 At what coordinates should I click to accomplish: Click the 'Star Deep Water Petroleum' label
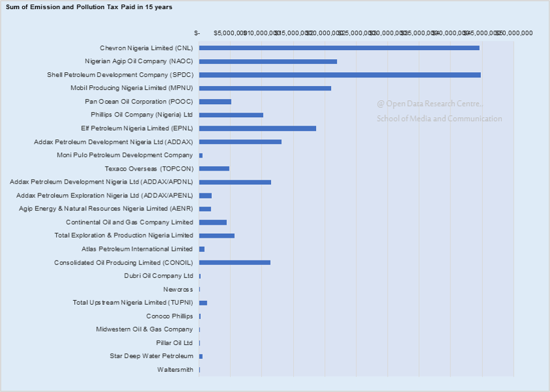pyautogui.click(x=152, y=356)
